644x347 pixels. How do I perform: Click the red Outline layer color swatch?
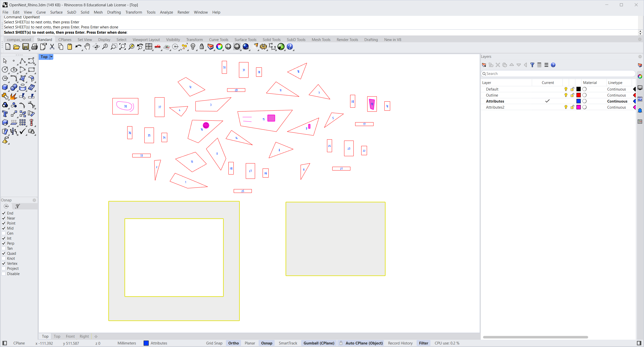pos(579,95)
